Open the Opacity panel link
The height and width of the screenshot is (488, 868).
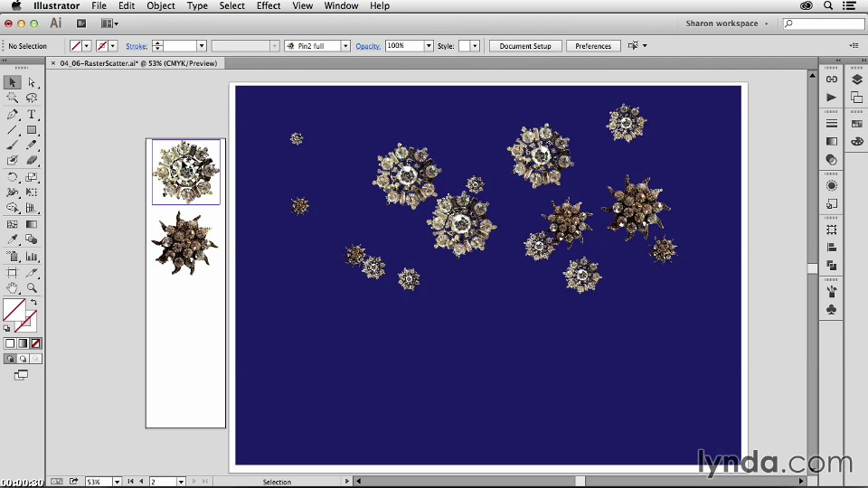(368, 46)
